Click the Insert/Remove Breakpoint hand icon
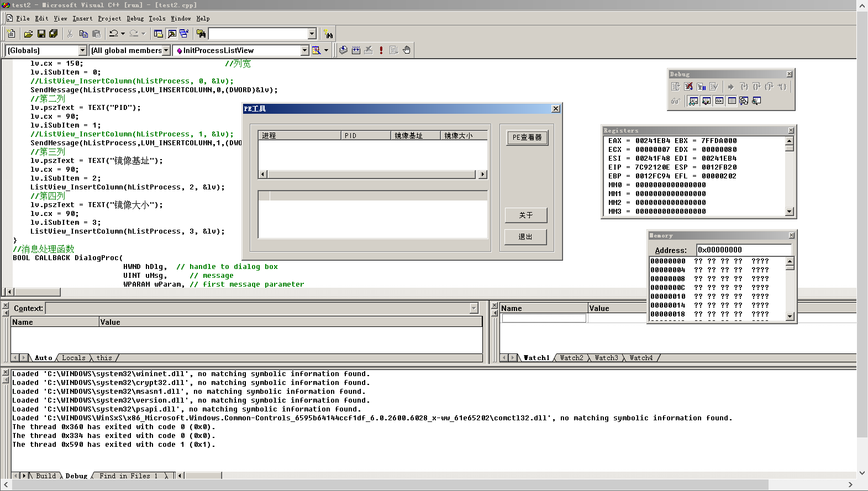Viewport: 868px width, 491px height. [x=407, y=50]
